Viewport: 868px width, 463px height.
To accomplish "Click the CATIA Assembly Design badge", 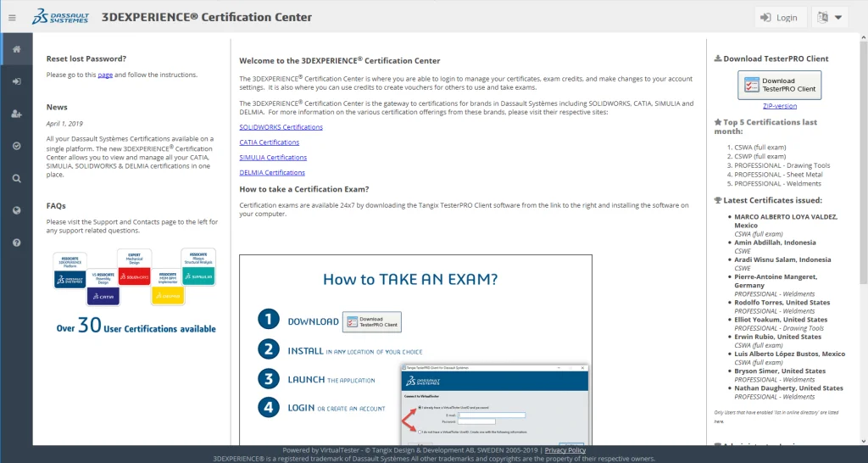I will pyautogui.click(x=103, y=287).
